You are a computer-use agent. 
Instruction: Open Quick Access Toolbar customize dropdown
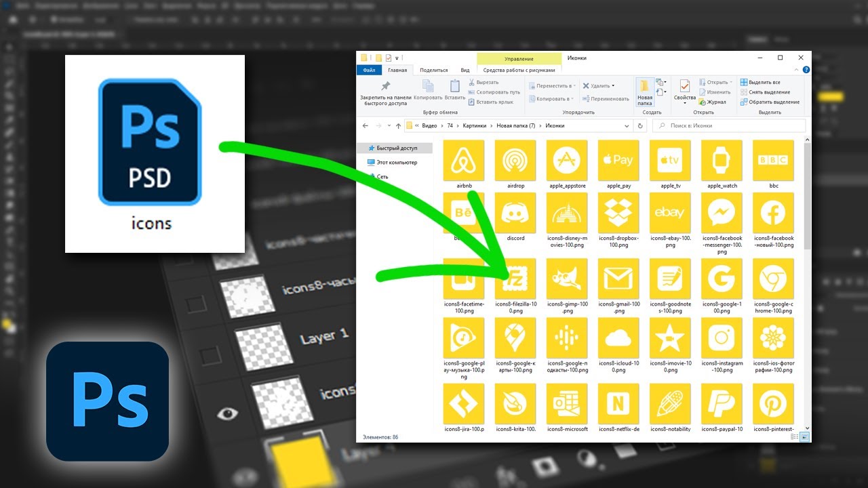pyautogui.click(x=397, y=58)
